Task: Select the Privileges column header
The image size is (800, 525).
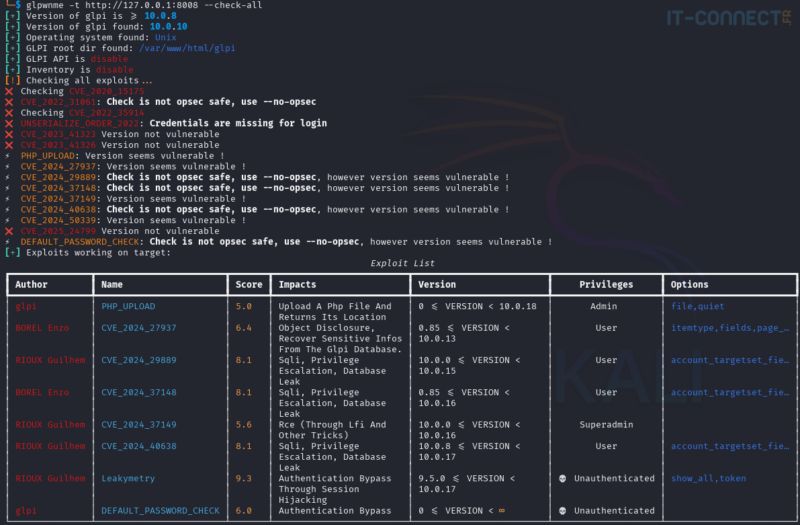Action: coord(606,285)
